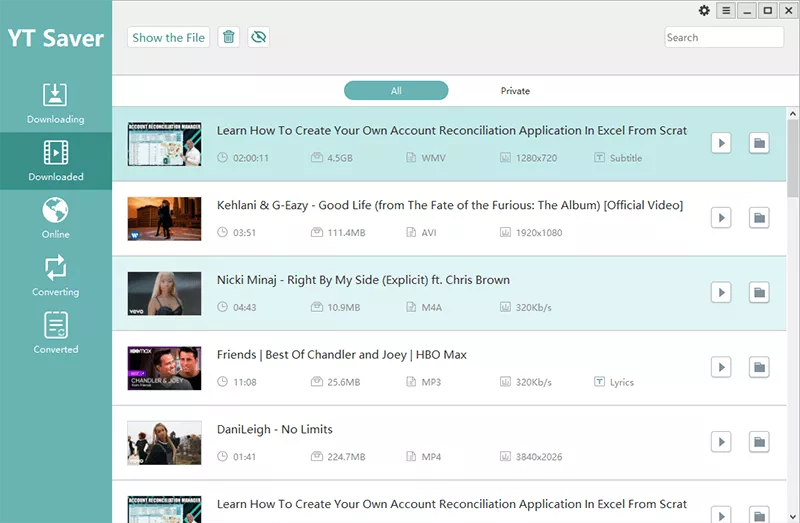Click scrollbar down arrow

click(792, 517)
